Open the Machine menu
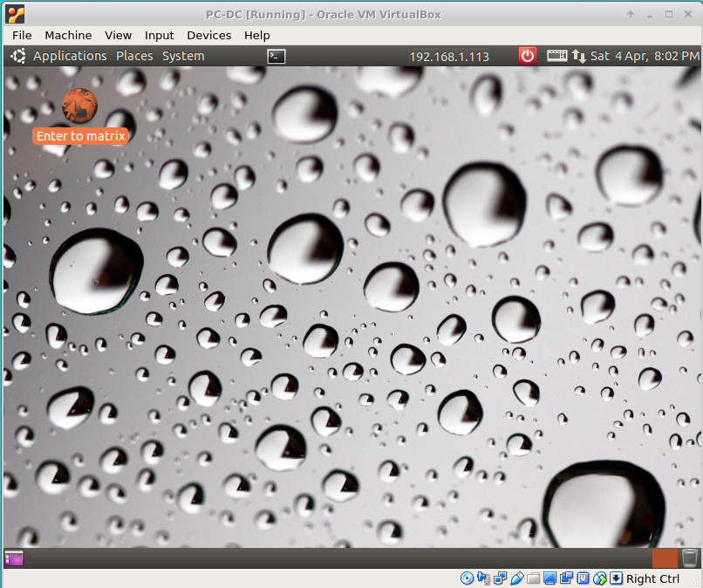The height and width of the screenshot is (588, 703). [x=68, y=36]
